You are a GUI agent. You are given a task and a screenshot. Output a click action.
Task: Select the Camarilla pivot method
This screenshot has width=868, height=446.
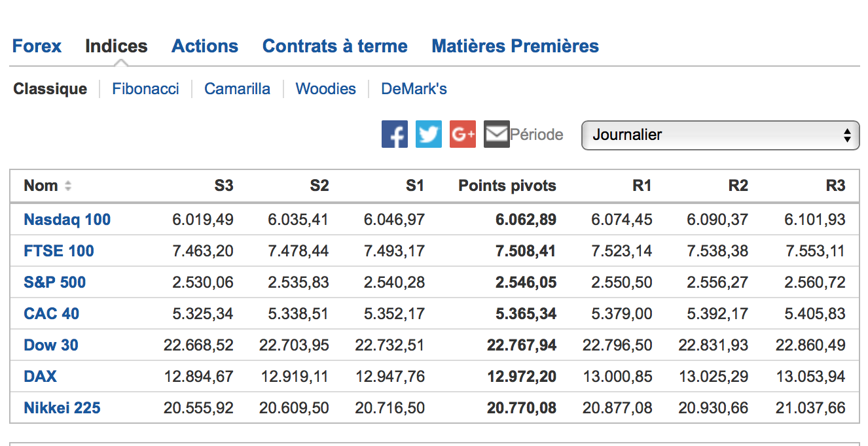(237, 89)
